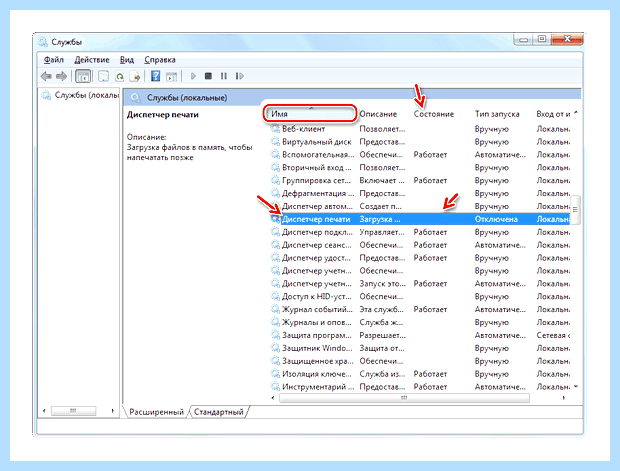
Task: Minimize the Службы window
Action: click(x=523, y=39)
